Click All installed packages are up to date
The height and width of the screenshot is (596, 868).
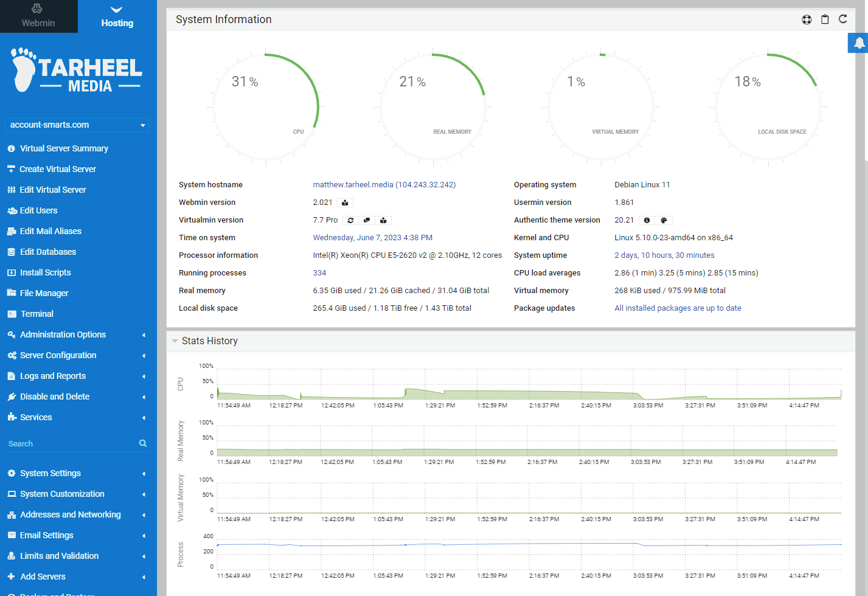[678, 308]
